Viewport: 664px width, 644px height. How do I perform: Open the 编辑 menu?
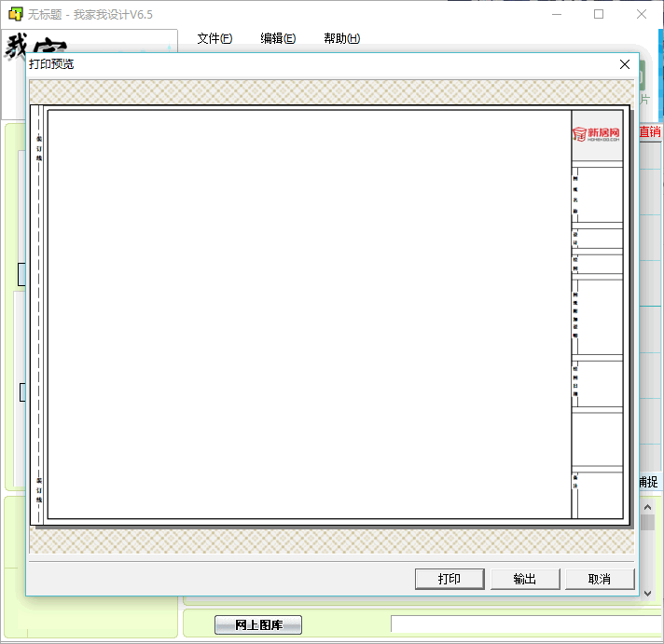point(278,38)
